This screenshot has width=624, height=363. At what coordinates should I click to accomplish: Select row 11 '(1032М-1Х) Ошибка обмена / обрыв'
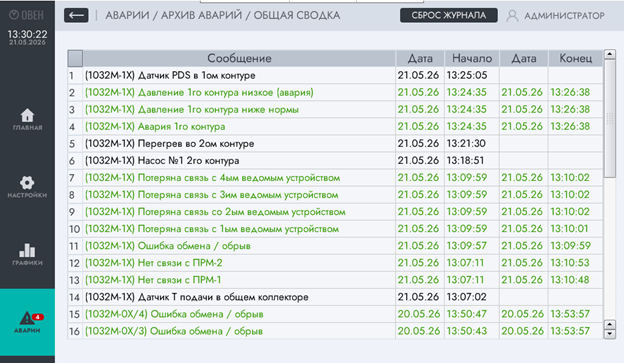pos(335,246)
